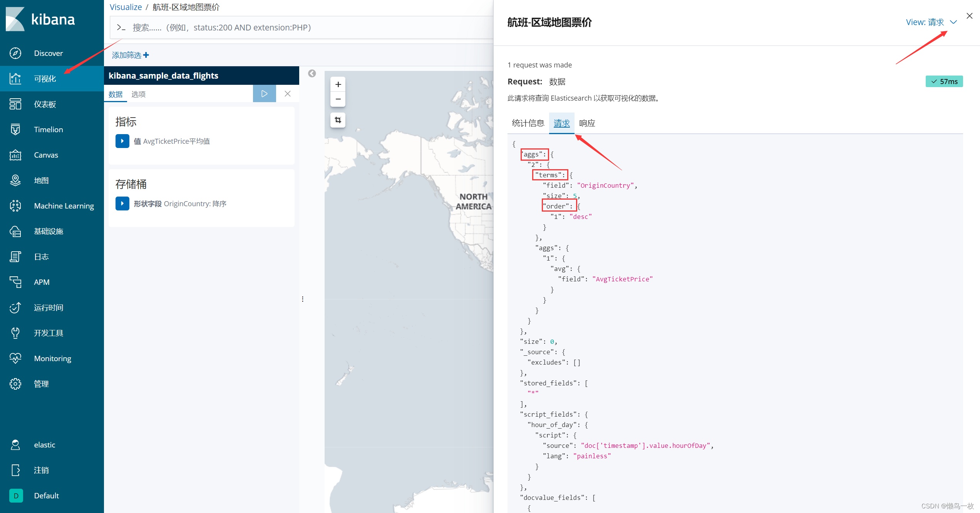The image size is (980, 513).
Task: Collapse the editor sidebar with the arrow
Action: (x=312, y=73)
